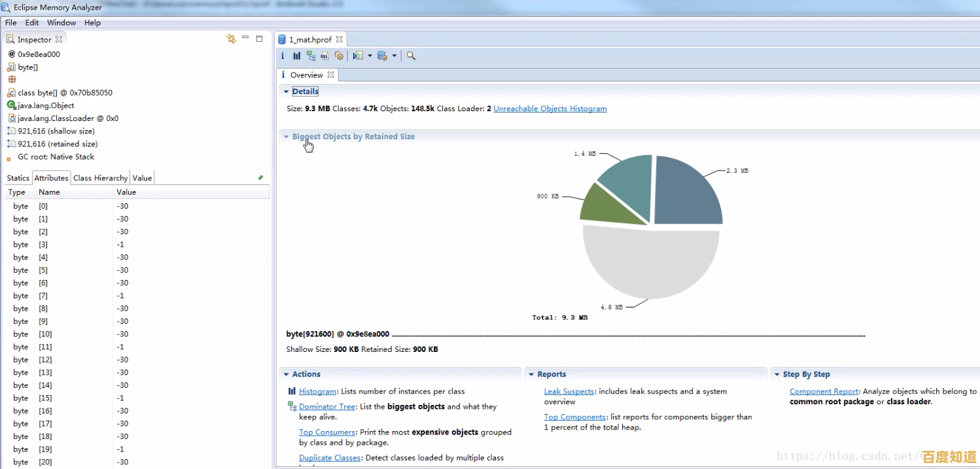
Task: Close the 1_mat.hprof editor tab
Action: coord(340,39)
